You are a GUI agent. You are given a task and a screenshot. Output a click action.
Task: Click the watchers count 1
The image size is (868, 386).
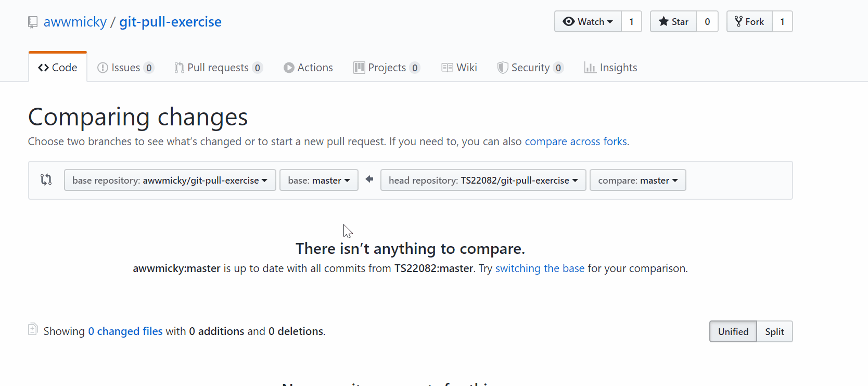[x=631, y=21]
